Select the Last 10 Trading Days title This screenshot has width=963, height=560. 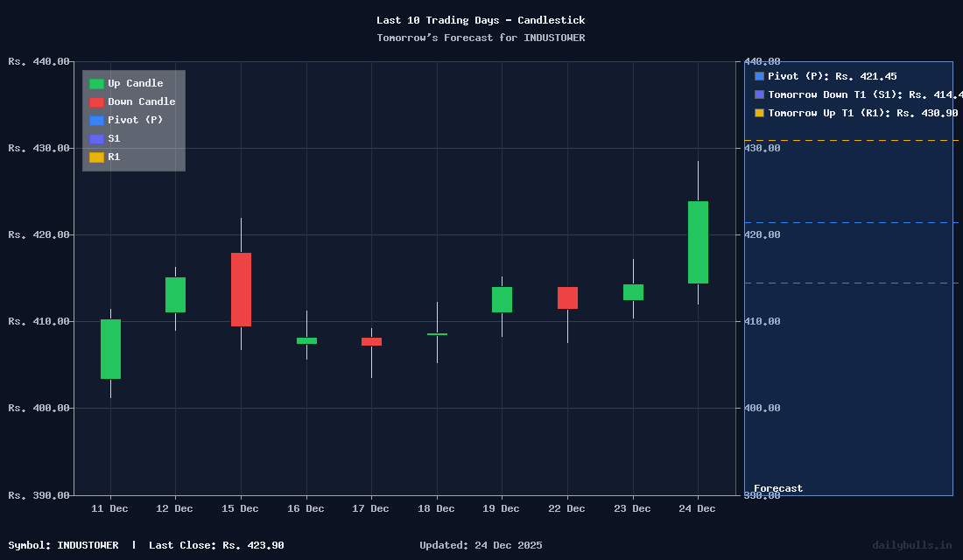coord(481,19)
